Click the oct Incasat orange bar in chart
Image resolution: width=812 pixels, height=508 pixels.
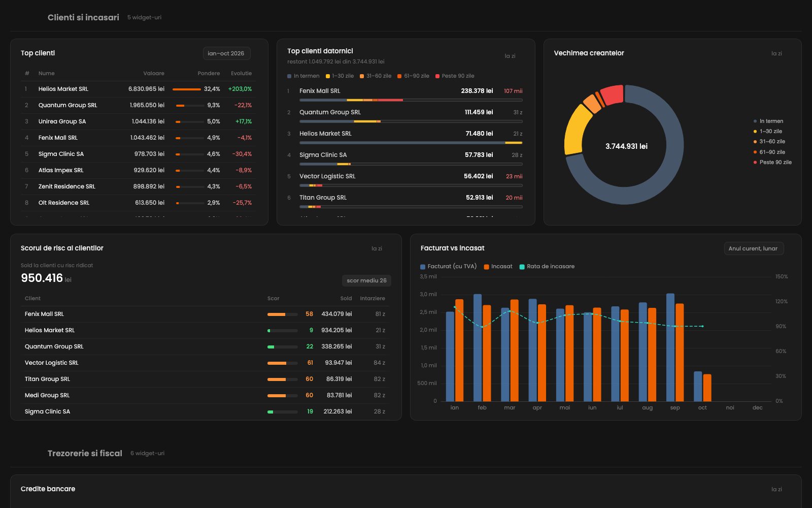pos(707,388)
